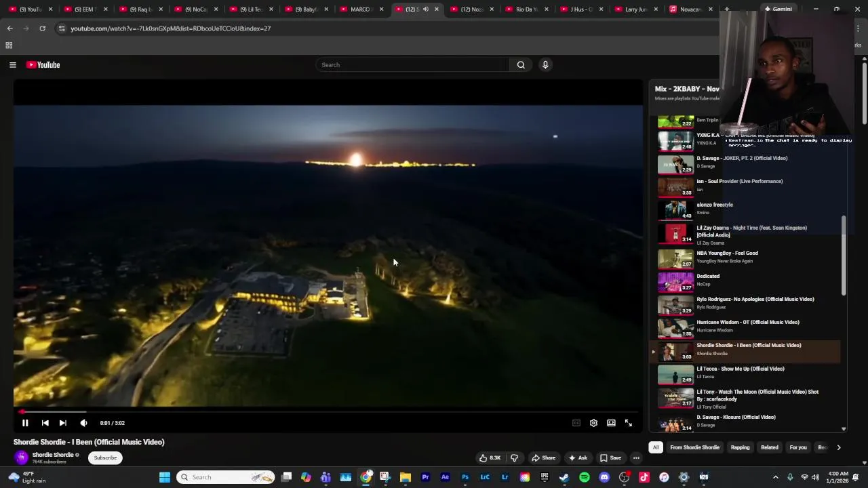Image resolution: width=868 pixels, height=488 pixels.
Task: Select the Related filter chip
Action: click(769, 447)
